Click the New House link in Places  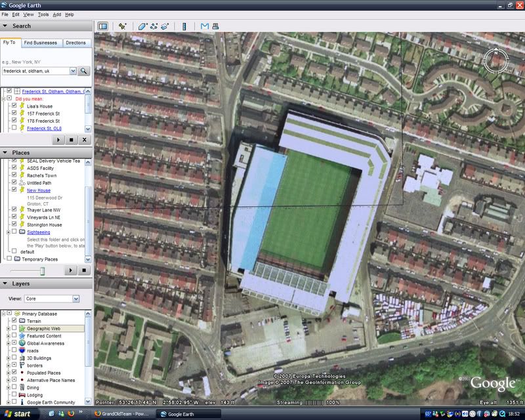point(39,190)
